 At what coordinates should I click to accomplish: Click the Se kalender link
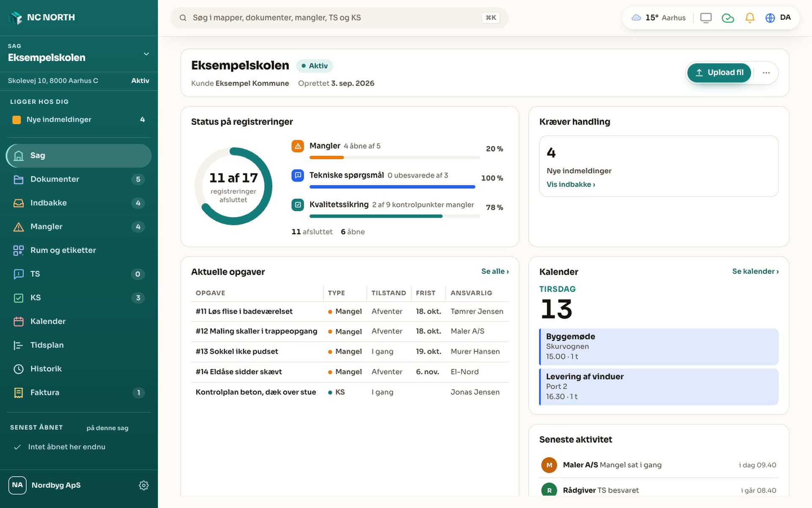[x=755, y=271]
